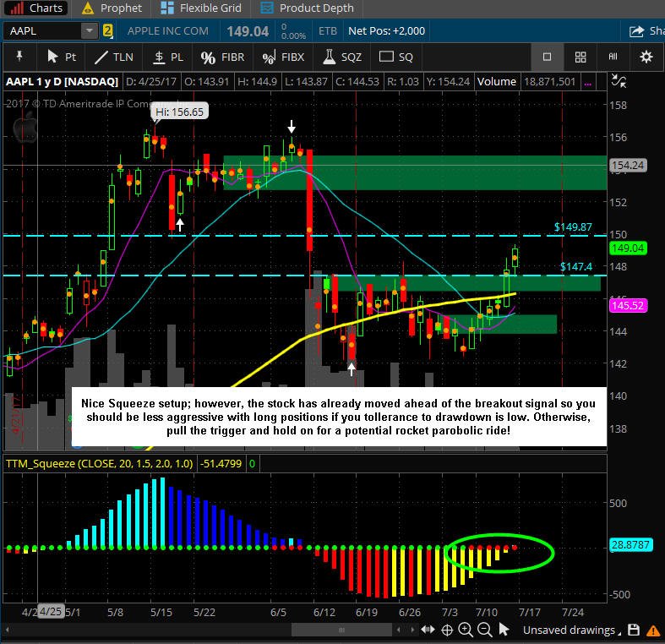
Task: Click the small right arrow beside scrollbar
Action: pyautogui.click(x=412, y=630)
